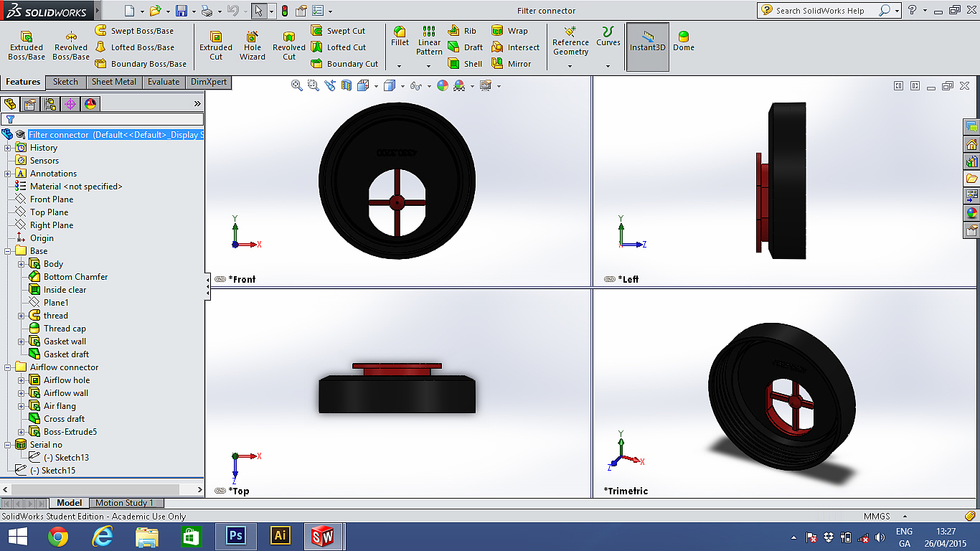The image size is (980, 551).
Task: Select Gasket draft in feature tree
Action: point(66,354)
